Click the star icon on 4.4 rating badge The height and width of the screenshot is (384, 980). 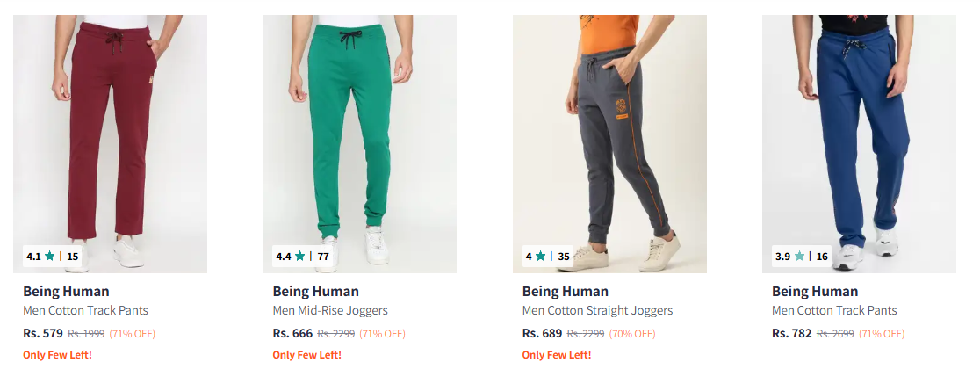click(x=300, y=257)
